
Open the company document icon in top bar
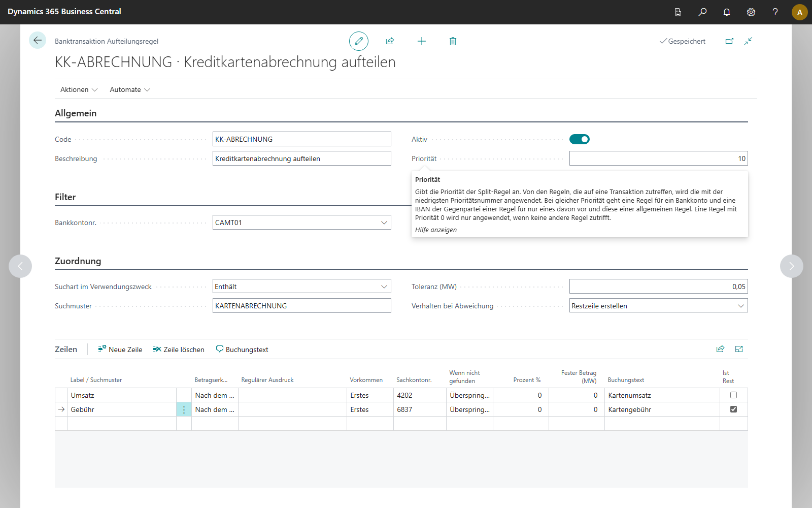click(x=678, y=12)
